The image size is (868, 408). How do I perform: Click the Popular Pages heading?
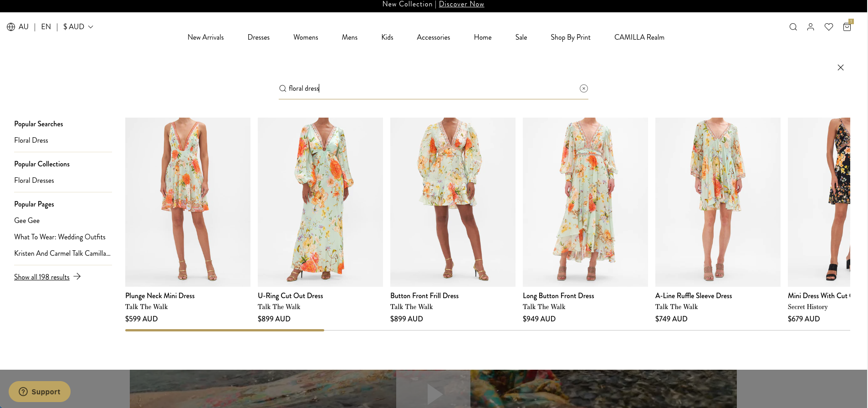pyautogui.click(x=34, y=204)
